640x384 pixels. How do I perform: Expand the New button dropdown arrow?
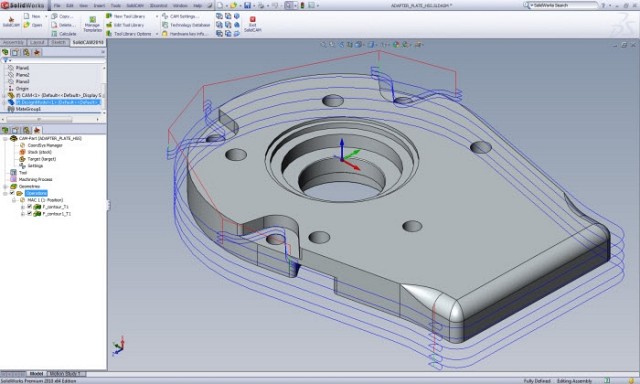[46, 16]
